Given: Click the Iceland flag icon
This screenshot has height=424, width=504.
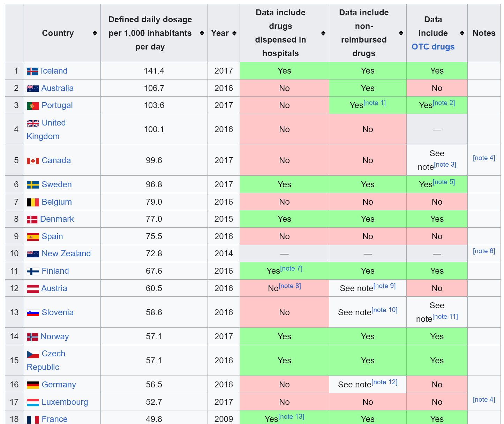Looking at the screenshot, I should click(32, 71).
